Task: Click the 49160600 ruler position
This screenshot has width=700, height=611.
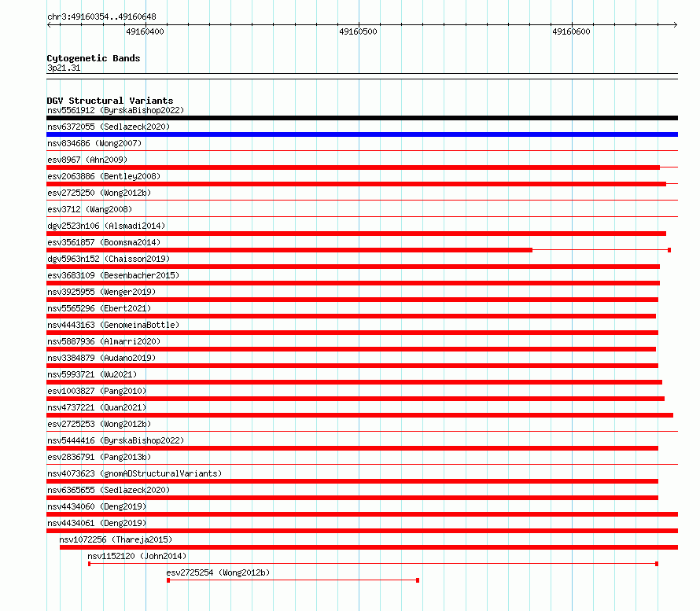Action: click(571, 31)
